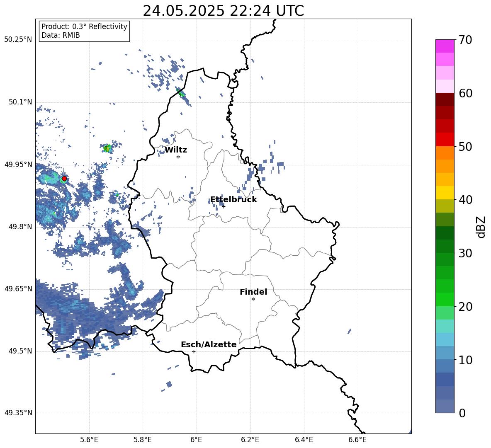The width and height of the screenshot is (491, 448).
Task: Select the Findel station label
Action: pyautogui.click(x=253, y=292)
